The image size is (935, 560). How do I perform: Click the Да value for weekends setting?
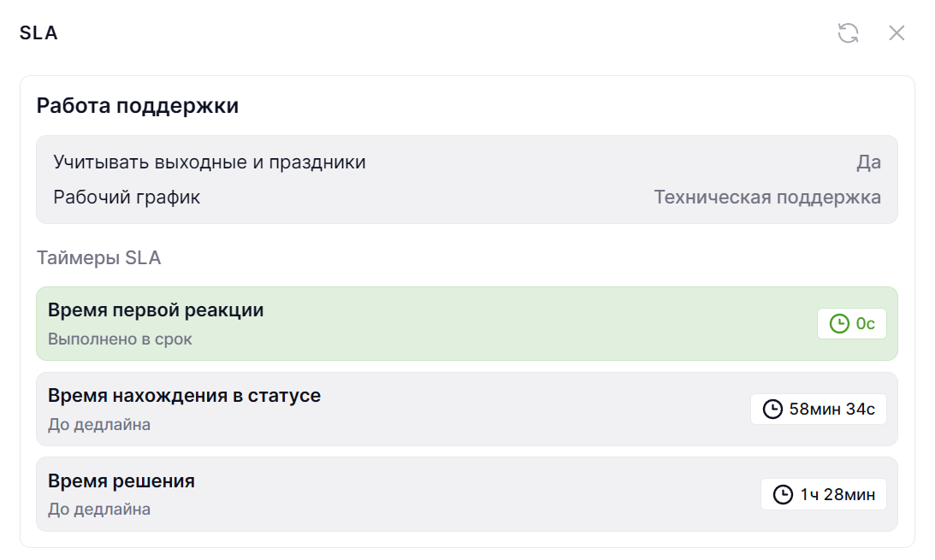tap(869, 162)
